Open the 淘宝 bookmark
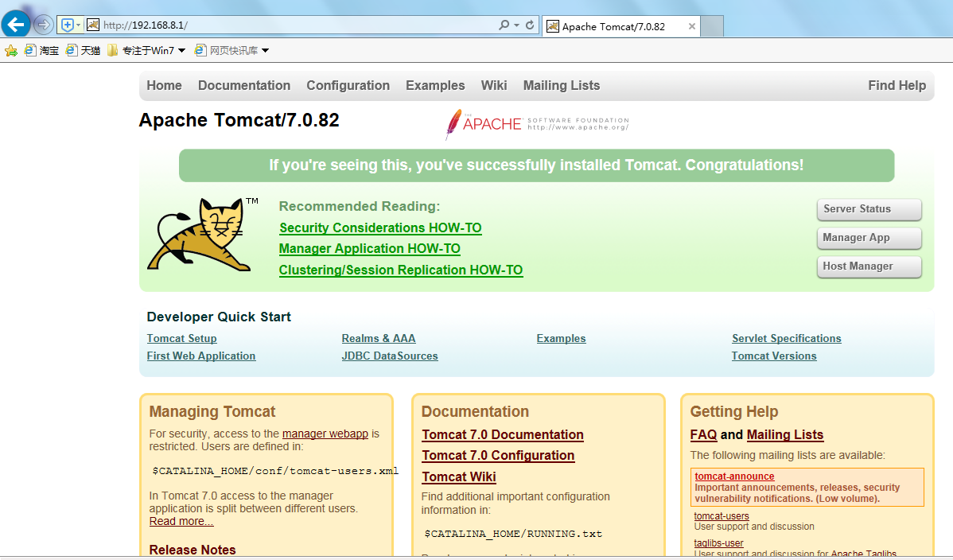953x560 pixels. 42,50
